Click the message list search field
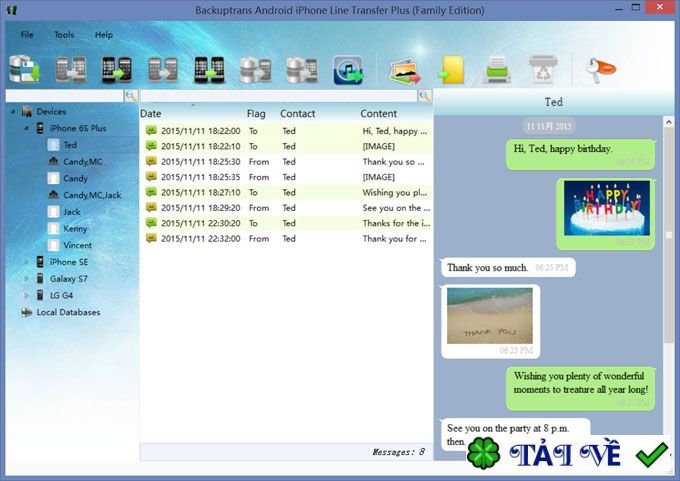Screen dimensions: 680x481 pos(279,96)
